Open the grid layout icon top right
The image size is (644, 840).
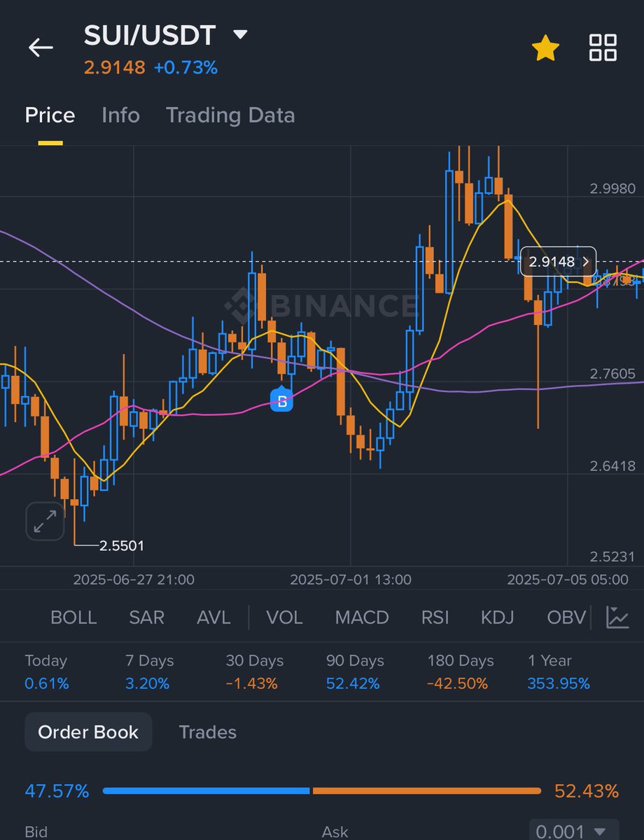[602, 48]
